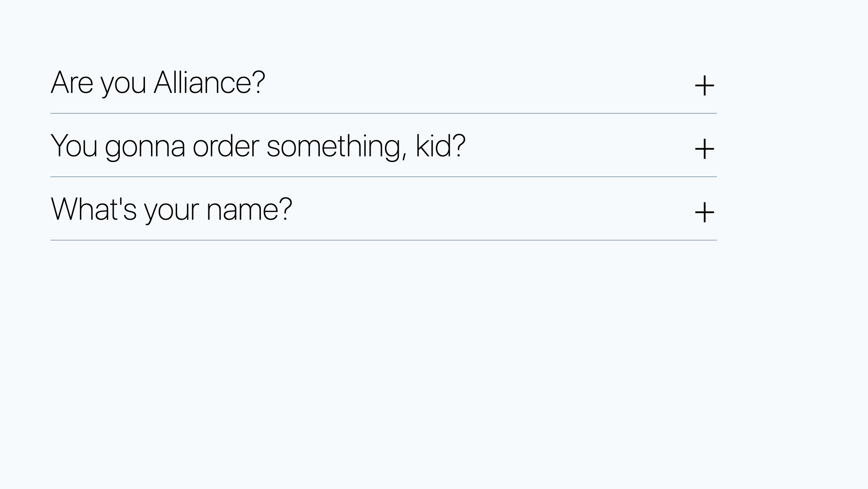868x489 pixels.
Task: Select the "You gonna order something, kid?" text
Action: [x=258, y=146]
